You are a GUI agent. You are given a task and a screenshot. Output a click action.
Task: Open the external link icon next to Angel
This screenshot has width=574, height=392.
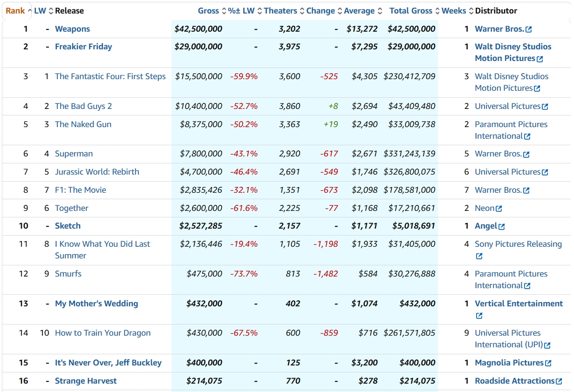[x=502, y=227]
